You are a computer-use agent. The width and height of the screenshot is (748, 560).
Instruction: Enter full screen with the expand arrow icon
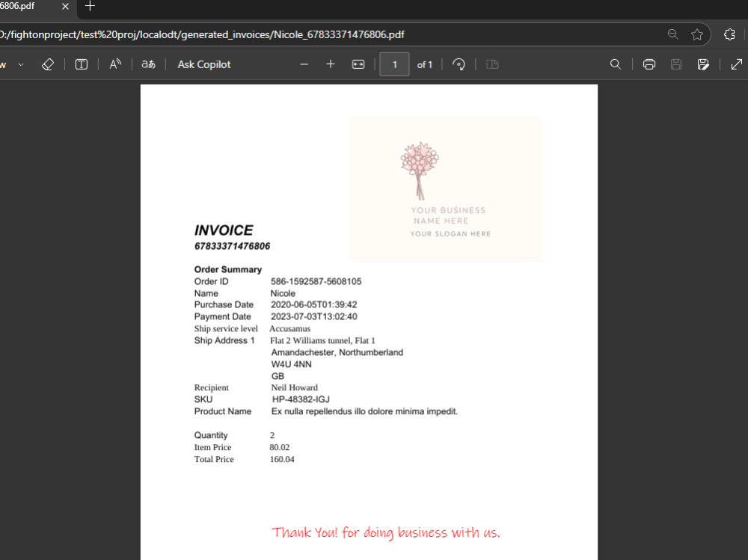click(737, 64)
